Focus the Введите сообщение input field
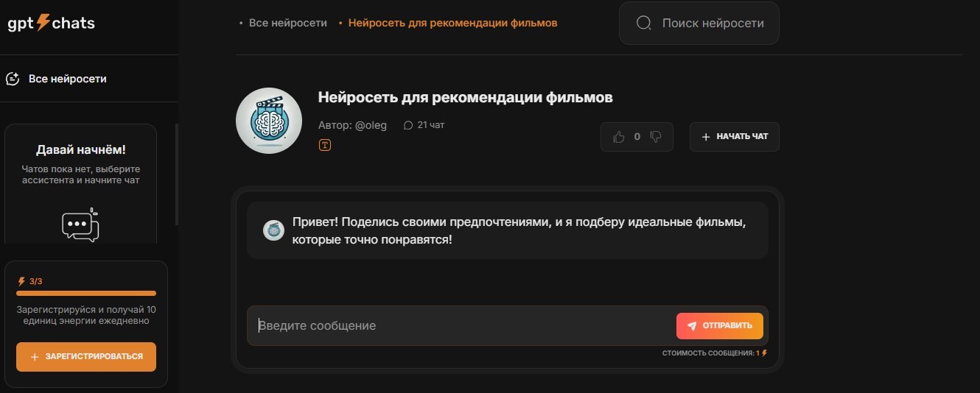Image resolution: width=980 pixels, height=393 pixels. (461, 325)
